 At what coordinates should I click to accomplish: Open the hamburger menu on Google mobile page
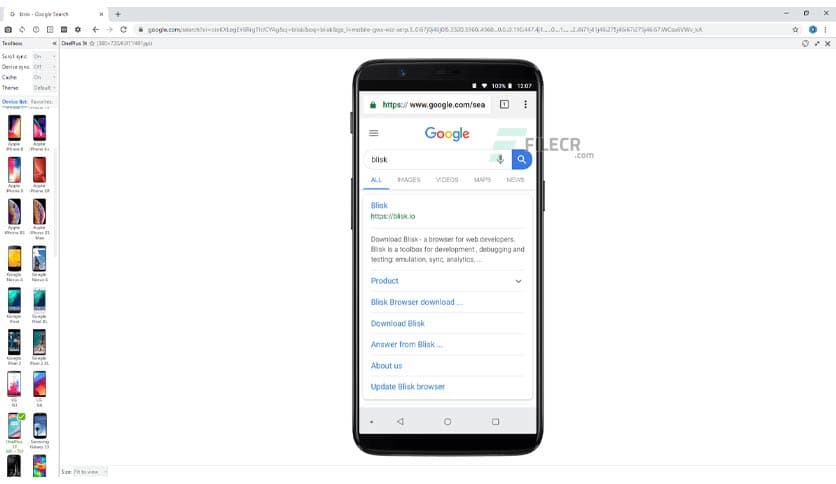[374, 133]
